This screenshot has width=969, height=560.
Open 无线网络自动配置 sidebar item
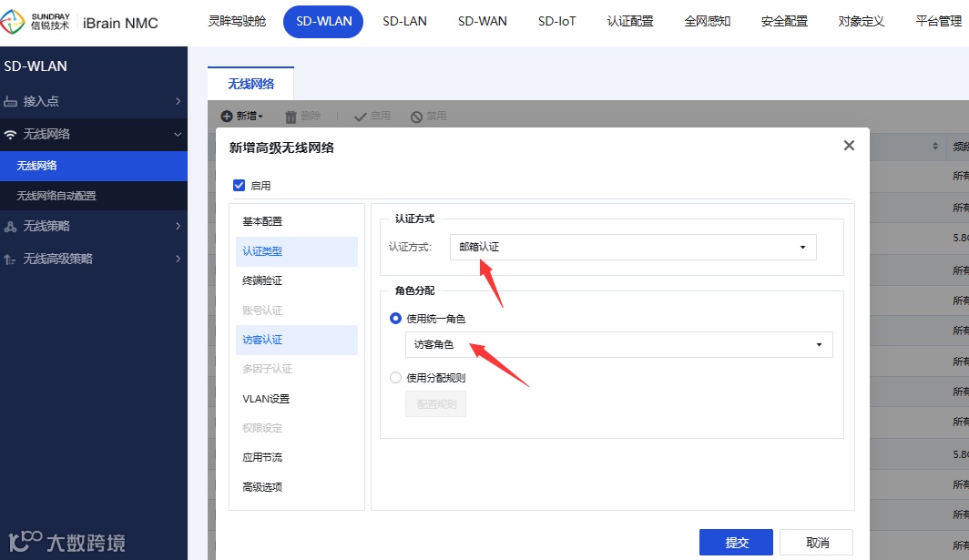coord(93,196)
